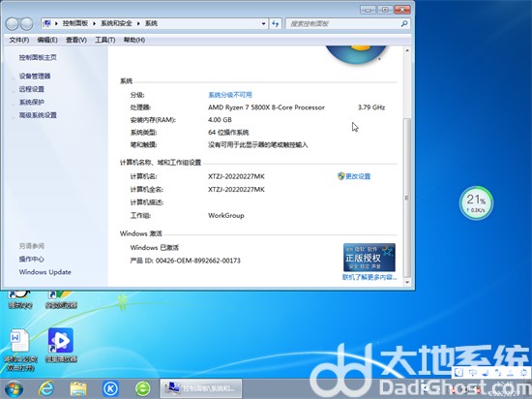532x399 pixels.
Task: Click the 系统分级不可用 rating link
Action: point(230,95)
